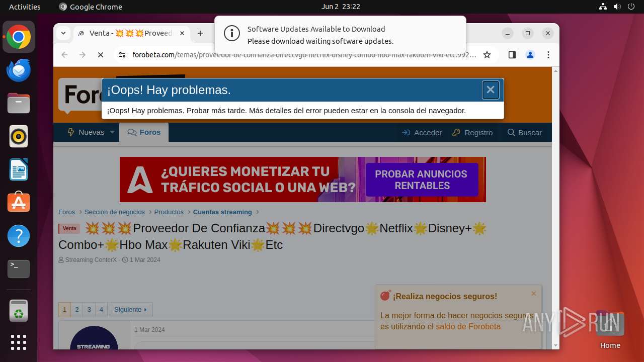Launch Terminal from the dock

tap(19, 269)
